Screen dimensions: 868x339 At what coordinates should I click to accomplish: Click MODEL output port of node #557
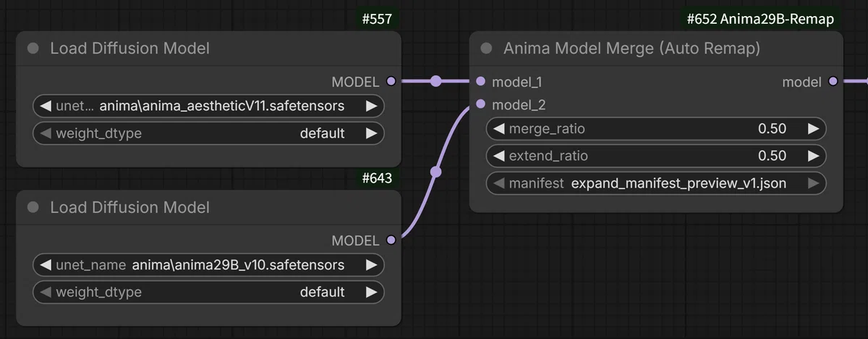391,81
